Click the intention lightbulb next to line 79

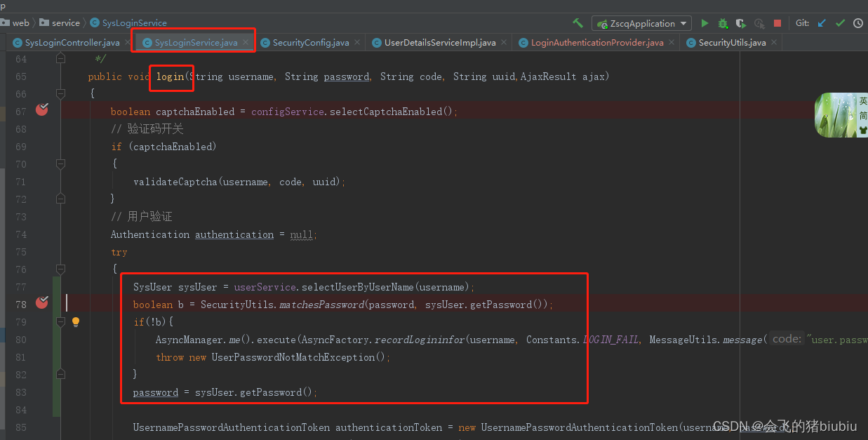click(76, 321)
